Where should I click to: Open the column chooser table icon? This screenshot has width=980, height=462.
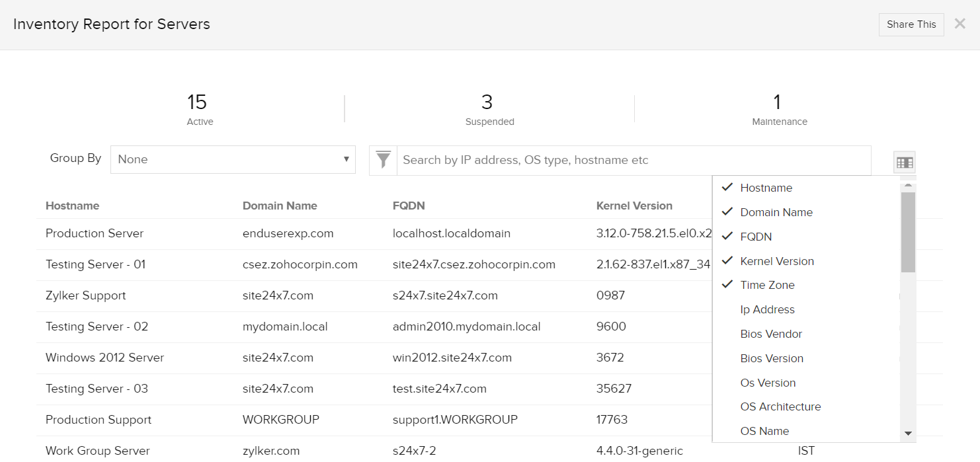click(903, 162)
